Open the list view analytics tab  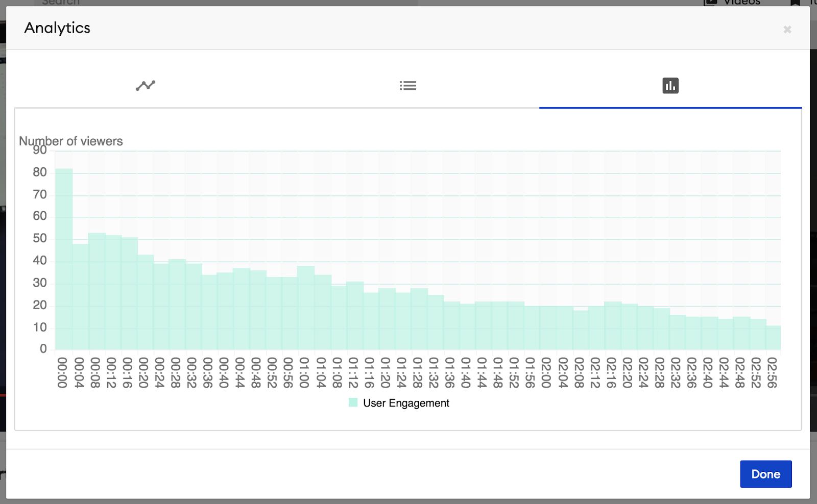(408, 86)
